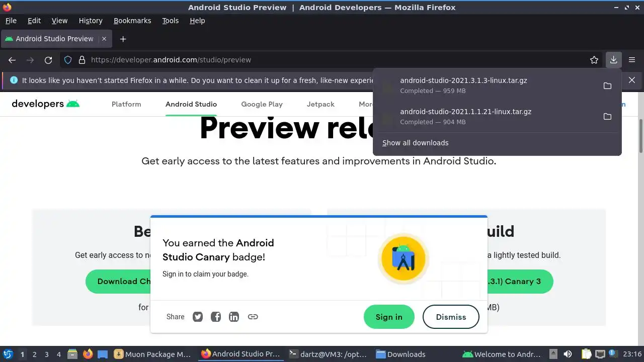Dismiss the Firefox refresh notification bar
The image size is (644, 362).
click(x=632, y=80)
